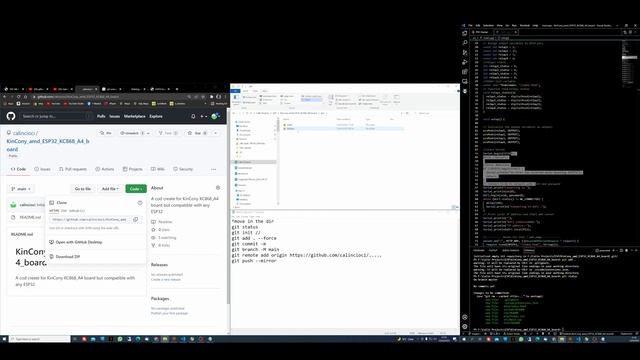Toggle Navigation pane in File Explorer ribbon
This screenshot has height=360, width=640.
[236, 99]
